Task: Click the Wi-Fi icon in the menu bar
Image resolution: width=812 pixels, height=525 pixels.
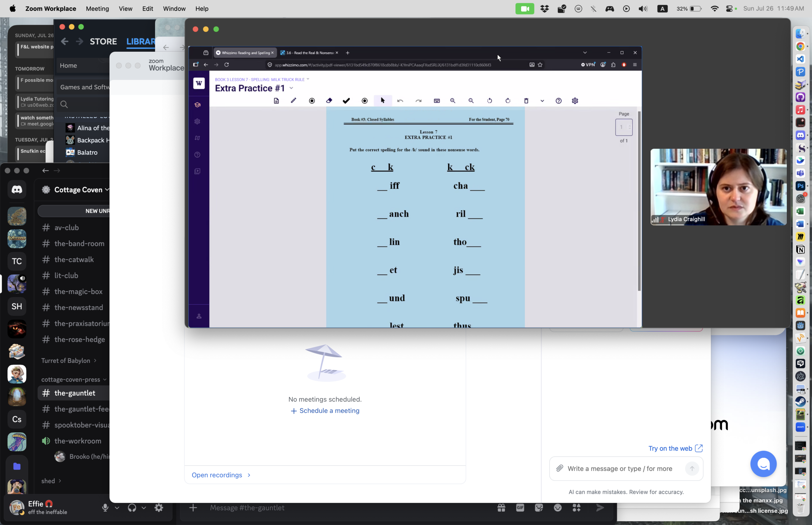Action: (x=715, y=9)
